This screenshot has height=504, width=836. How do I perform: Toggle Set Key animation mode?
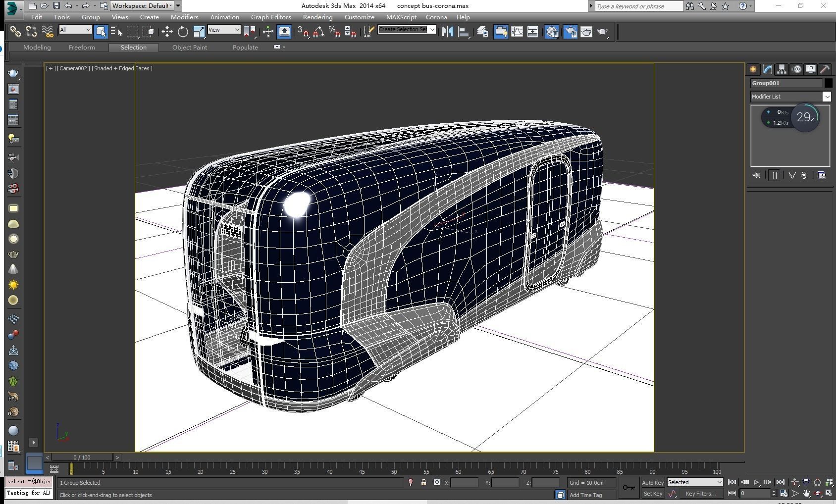tap(653, 494)
